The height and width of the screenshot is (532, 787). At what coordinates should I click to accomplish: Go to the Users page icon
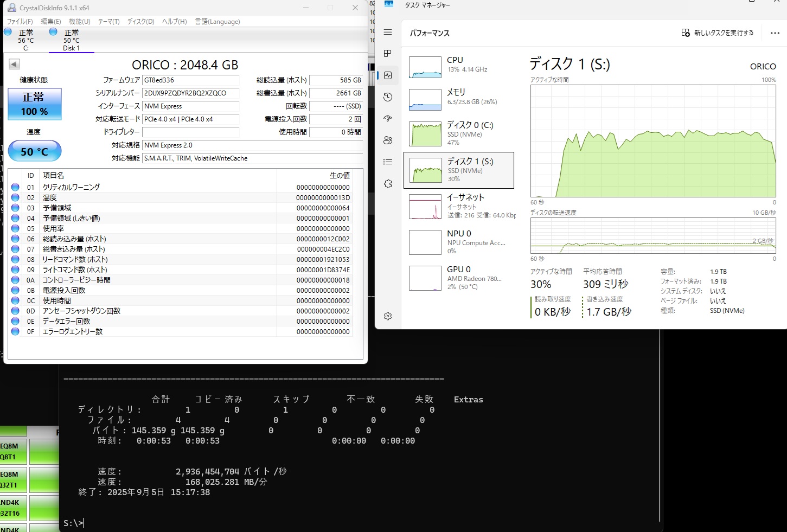(388, 140)
